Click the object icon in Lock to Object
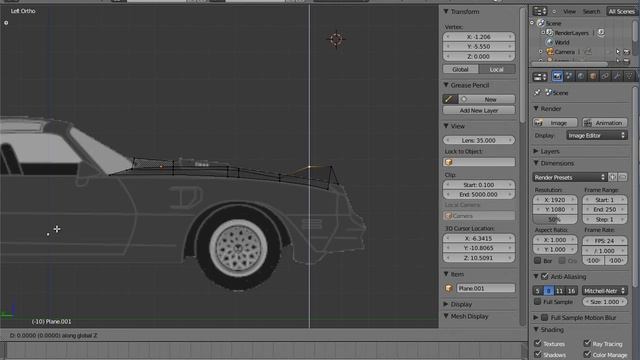Viewport: 640px width, 360px height. coord(449,162)
